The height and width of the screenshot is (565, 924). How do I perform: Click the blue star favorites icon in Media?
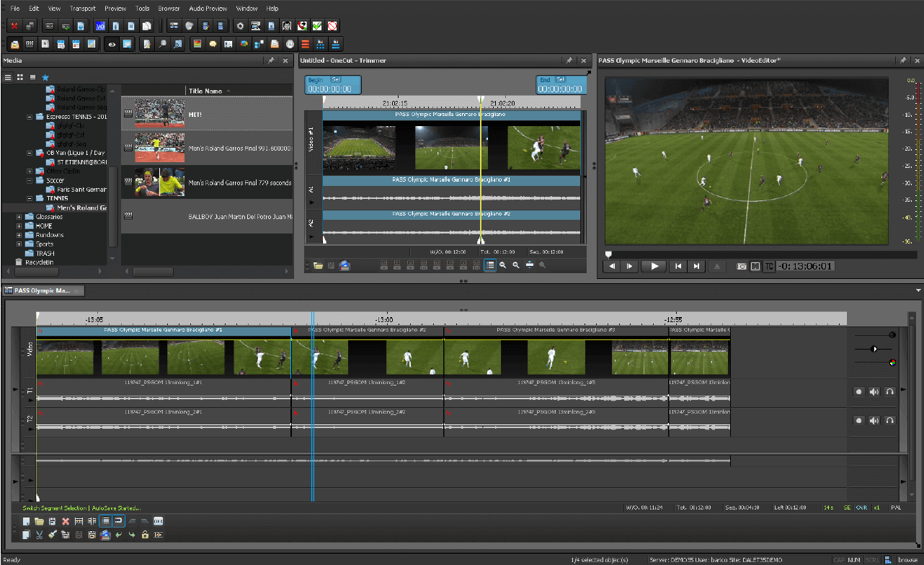pos(45,77)
